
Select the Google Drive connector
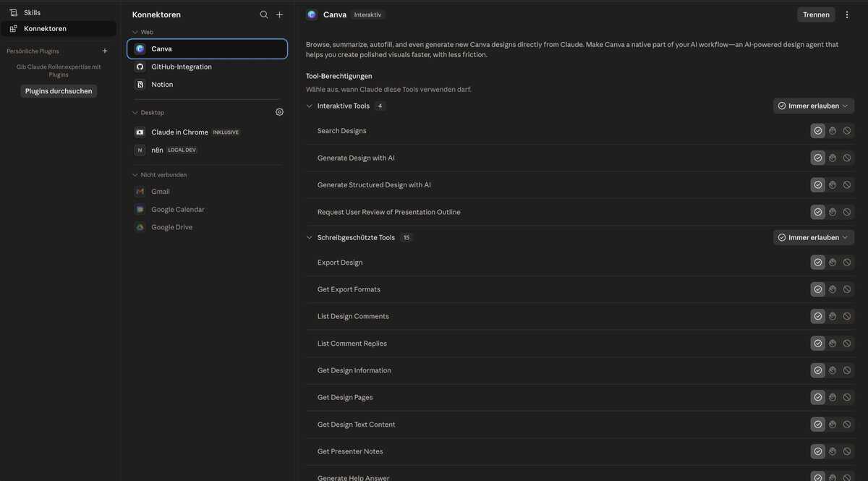pyautogui.click(x=208, y=227)
